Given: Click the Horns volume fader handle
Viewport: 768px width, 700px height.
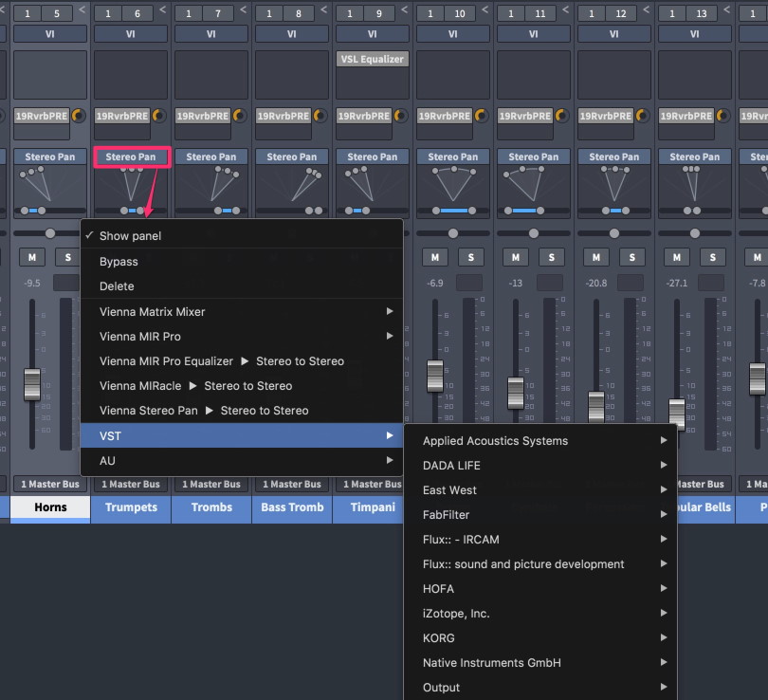Looking at the screenshot, I should [32, 384].
